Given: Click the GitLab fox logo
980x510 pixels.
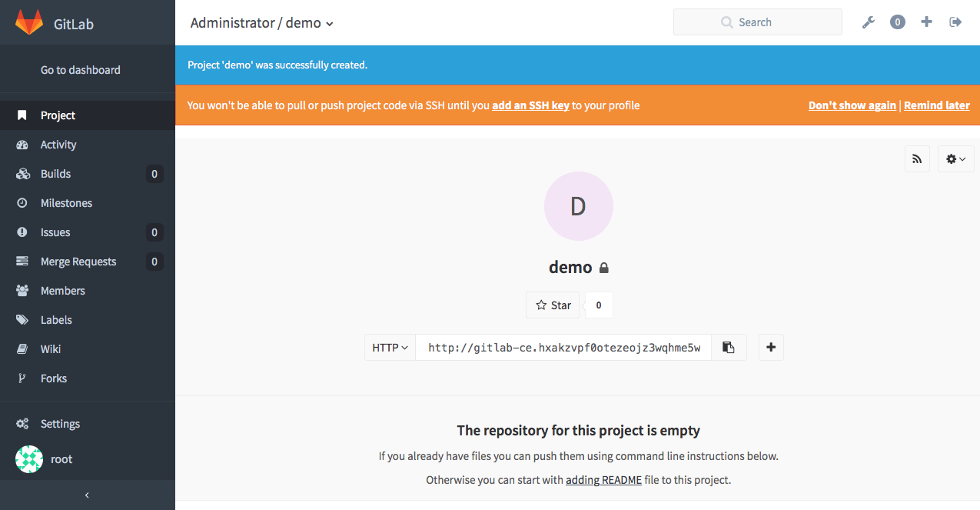Looking at the screenshot, I should click(x=29, y=22).
